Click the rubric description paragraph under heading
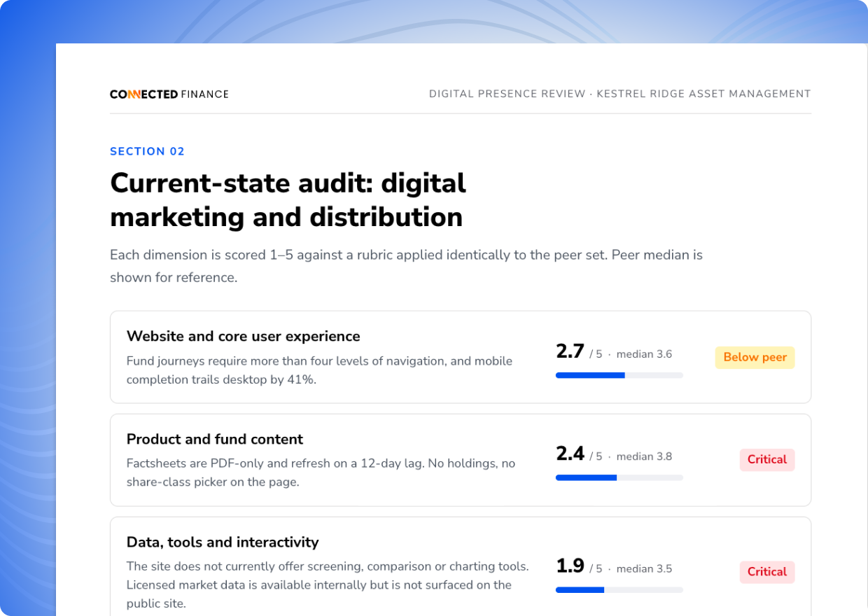The height and width of the screenshot is (616, 868). click(406, 266)
